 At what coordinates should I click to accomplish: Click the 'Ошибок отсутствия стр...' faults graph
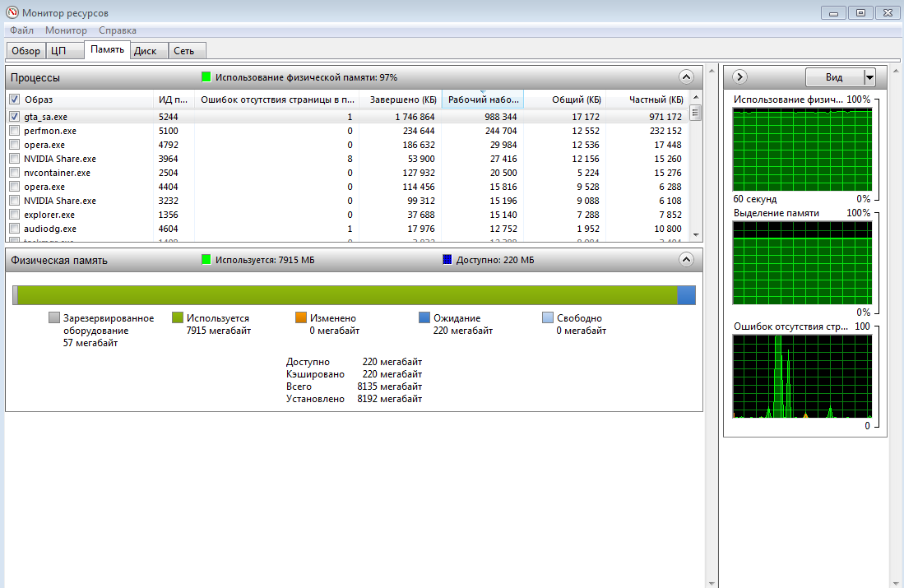[802, 377]
